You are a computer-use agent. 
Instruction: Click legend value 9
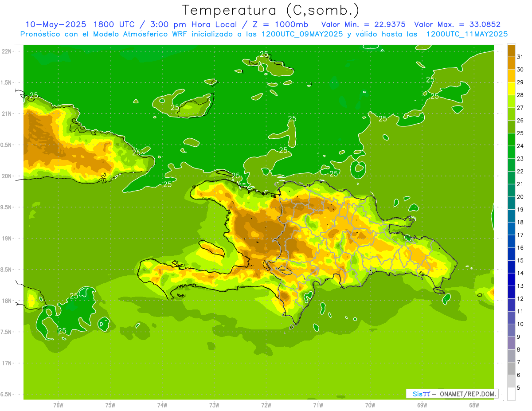coord(519,337)
